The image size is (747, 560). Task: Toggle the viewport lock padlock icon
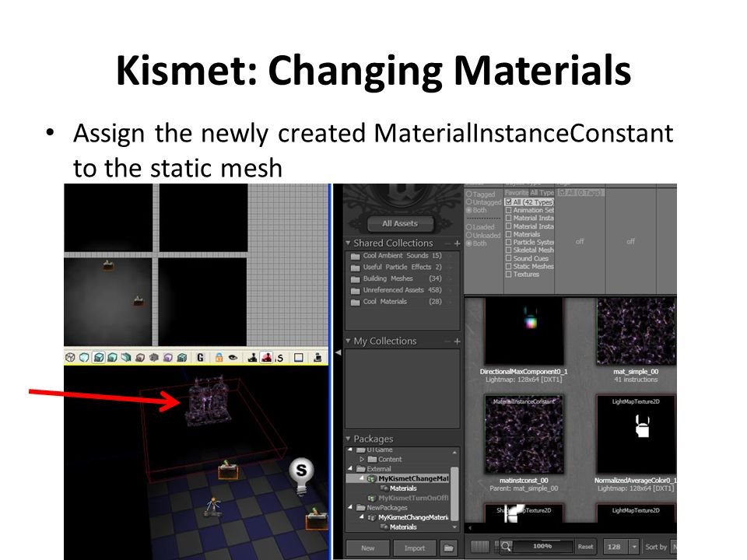[x=219, y=357]
